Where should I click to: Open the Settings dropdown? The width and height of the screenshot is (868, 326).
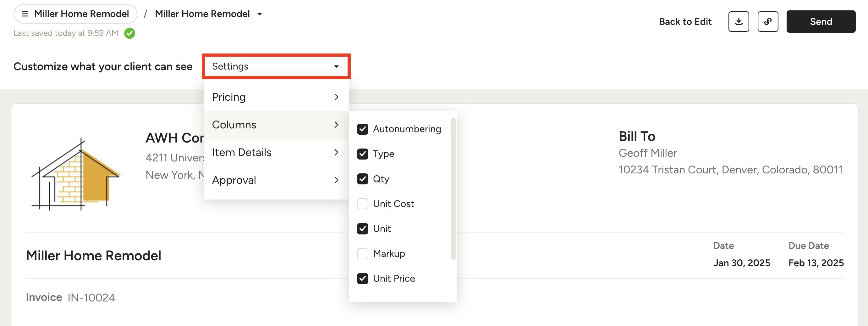click(276, 66)
